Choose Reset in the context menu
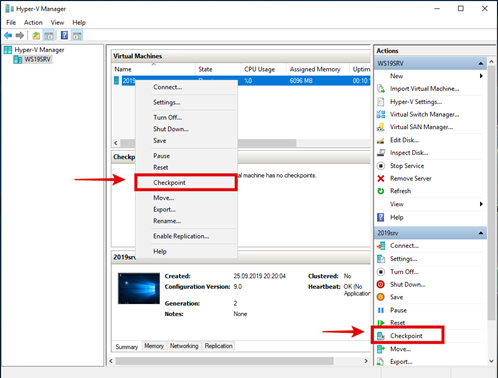 [x=186, y=167]
